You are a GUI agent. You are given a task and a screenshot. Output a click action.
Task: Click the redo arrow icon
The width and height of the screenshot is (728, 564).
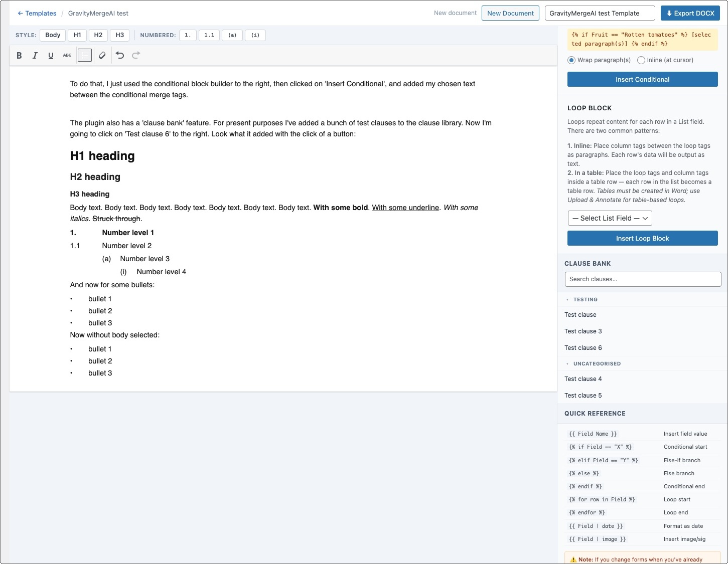tap(136, 56)
